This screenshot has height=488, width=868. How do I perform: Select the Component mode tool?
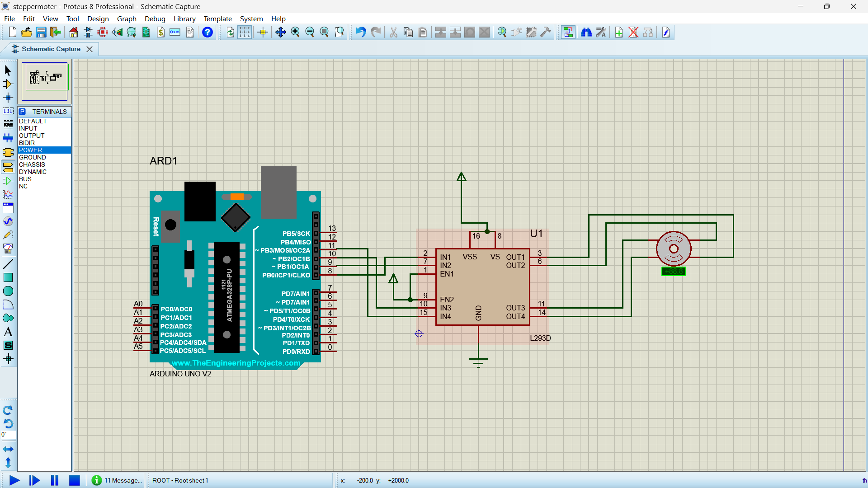8,84
